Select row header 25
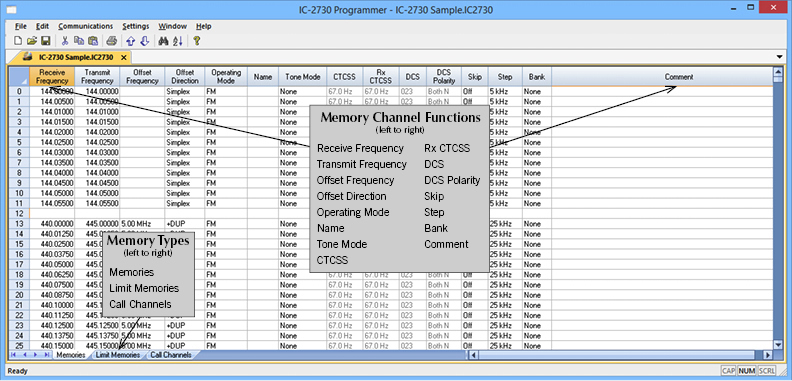This screenshot has height=381, width=792. click(19, 346)
